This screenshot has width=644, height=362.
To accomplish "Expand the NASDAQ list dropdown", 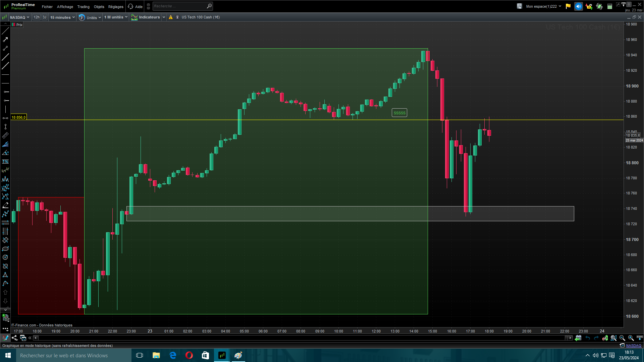I will point(19,17).
